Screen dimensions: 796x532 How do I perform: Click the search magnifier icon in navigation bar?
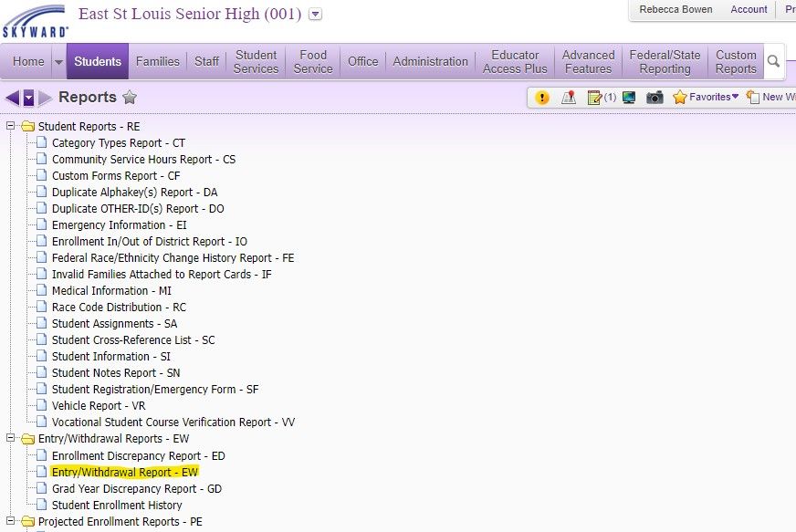[x=773, y=62]
